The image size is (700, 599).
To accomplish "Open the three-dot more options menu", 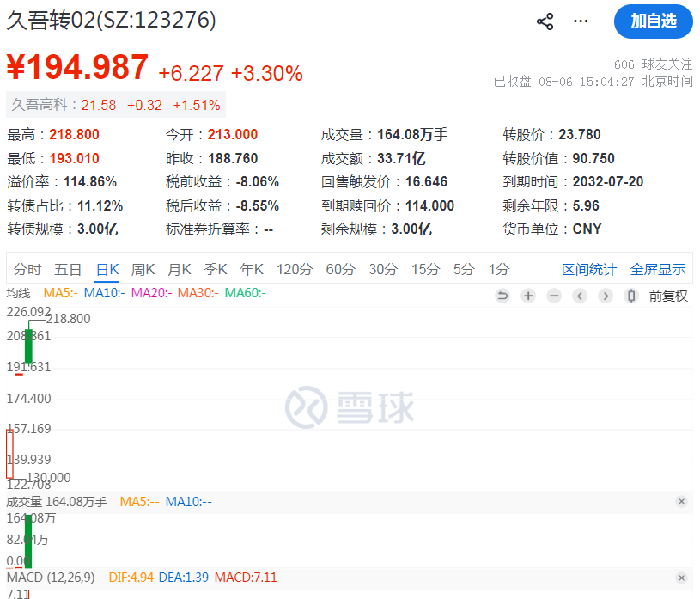I will point(581,21).
